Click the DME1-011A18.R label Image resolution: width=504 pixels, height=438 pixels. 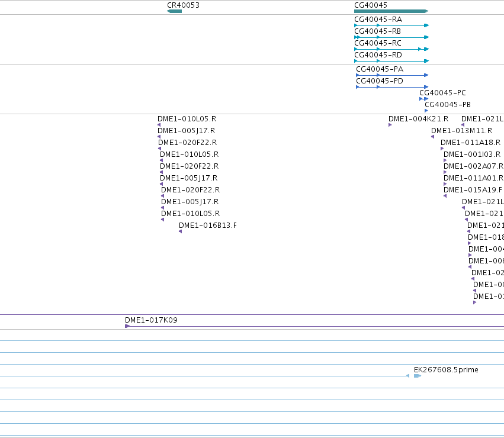pyautogui.click(x=471, y=143)
